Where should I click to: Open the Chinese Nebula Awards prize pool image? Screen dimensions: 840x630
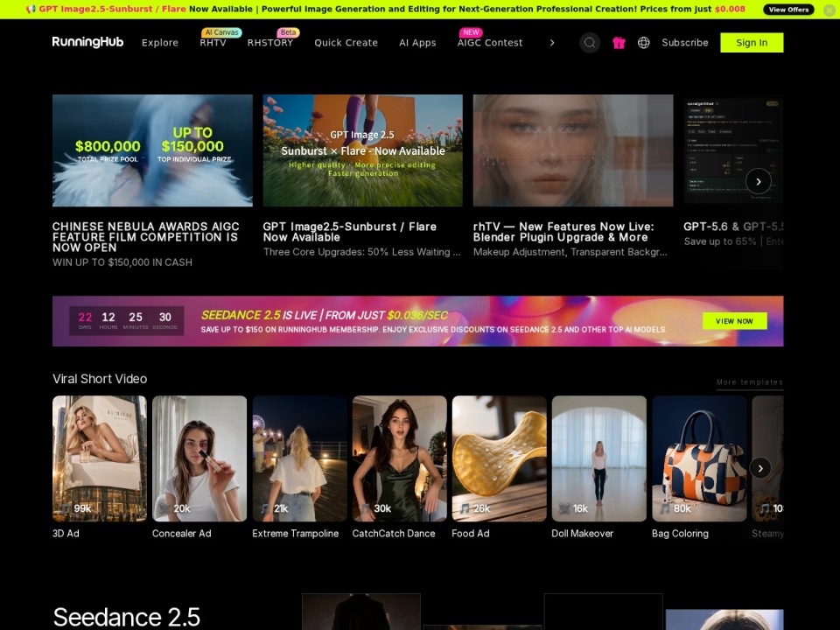(152, 150)
